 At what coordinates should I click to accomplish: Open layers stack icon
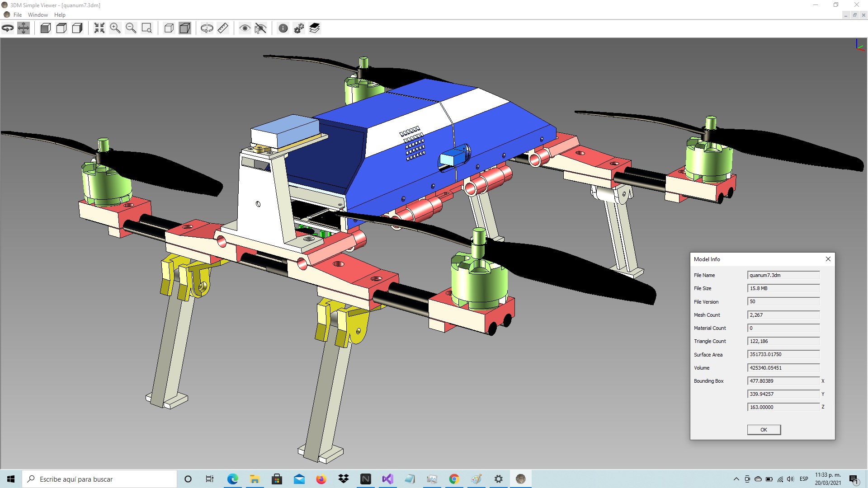[315, 28]
